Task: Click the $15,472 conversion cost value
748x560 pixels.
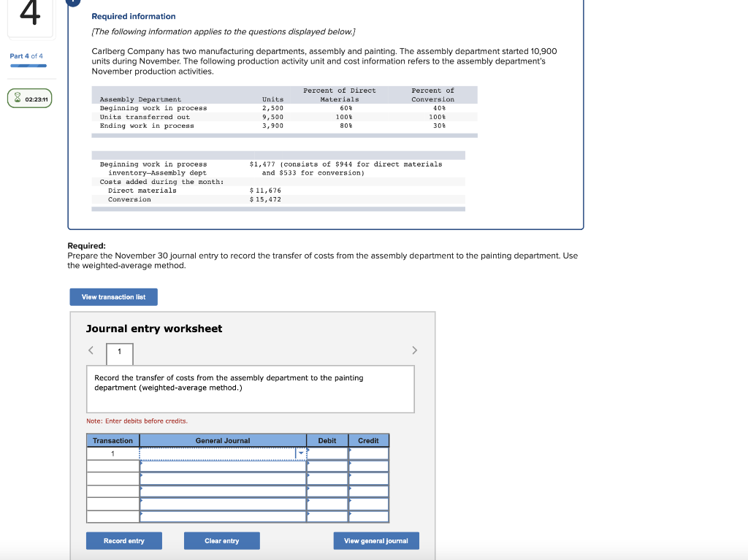Action: coord(265,199)
